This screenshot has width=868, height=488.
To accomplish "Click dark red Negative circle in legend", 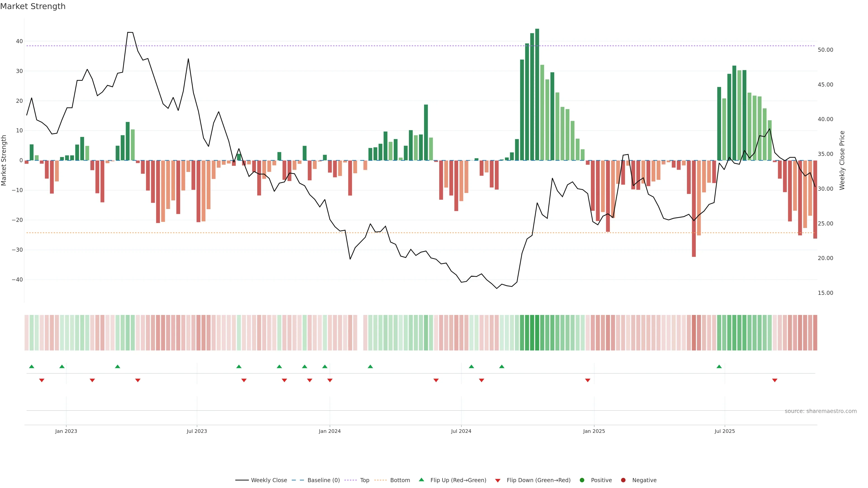I will (x=623, y=480).
